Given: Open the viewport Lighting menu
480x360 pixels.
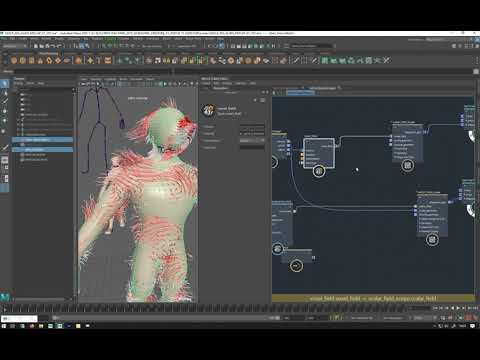Looking at the screenshot, I should pyautogui.click(x=110, y=79).
